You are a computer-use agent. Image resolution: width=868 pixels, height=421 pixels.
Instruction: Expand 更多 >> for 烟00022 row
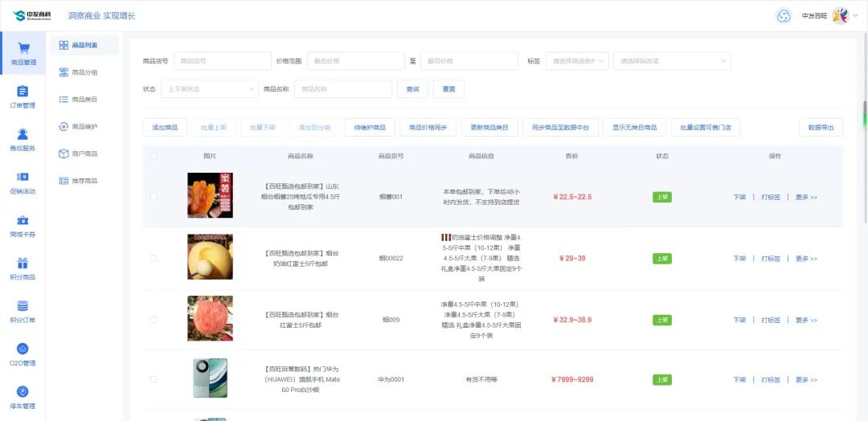pos(806,259)
